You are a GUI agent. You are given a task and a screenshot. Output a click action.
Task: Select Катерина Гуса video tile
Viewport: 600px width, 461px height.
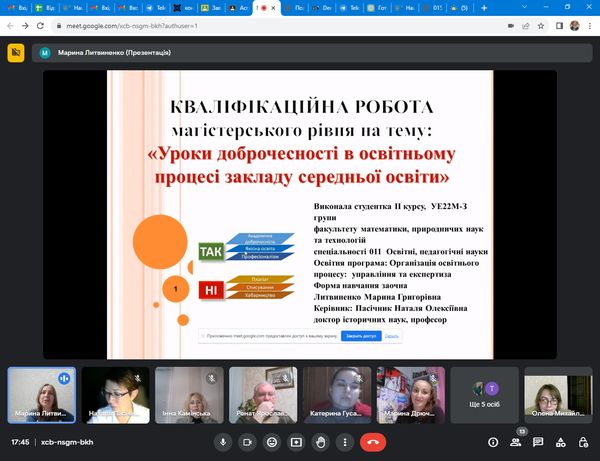point(337,394)
